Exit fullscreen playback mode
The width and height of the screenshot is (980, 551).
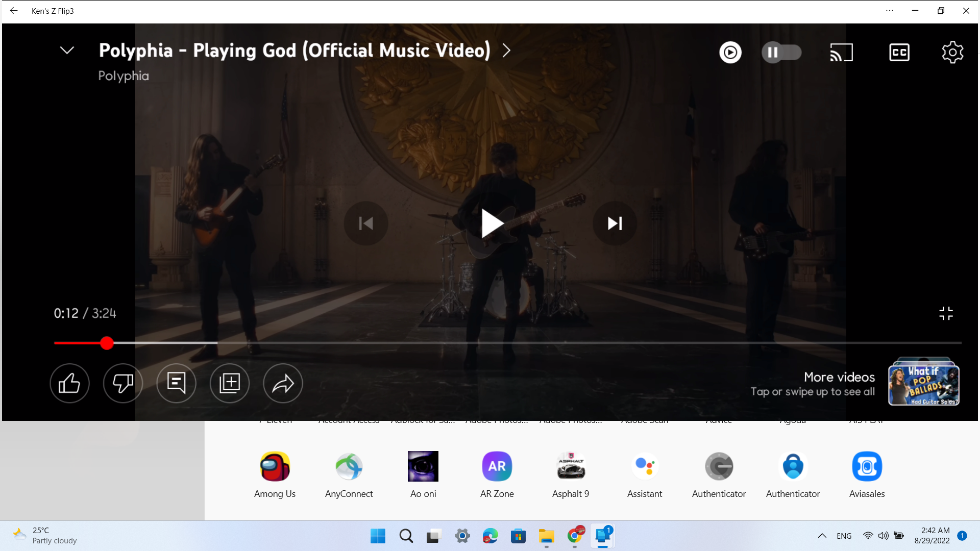click(946, 313)
